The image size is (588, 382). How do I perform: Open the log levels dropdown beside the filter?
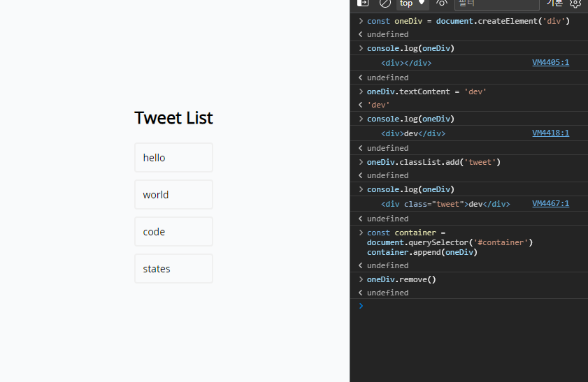554,3
